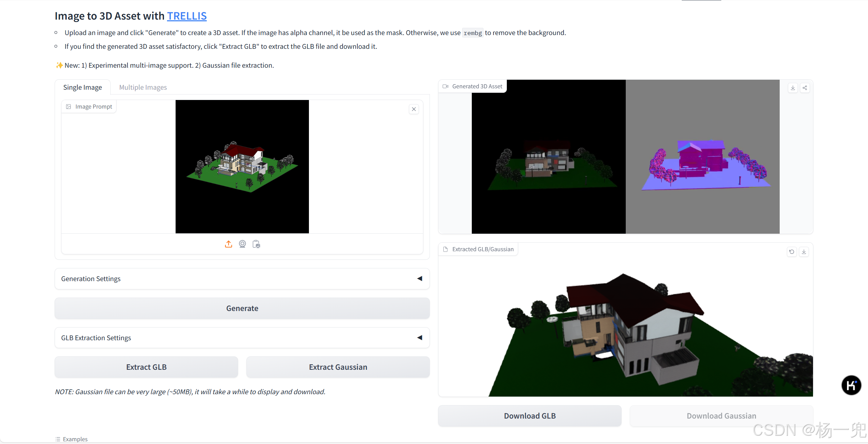Click the Extract GLB button

point(146,367)
